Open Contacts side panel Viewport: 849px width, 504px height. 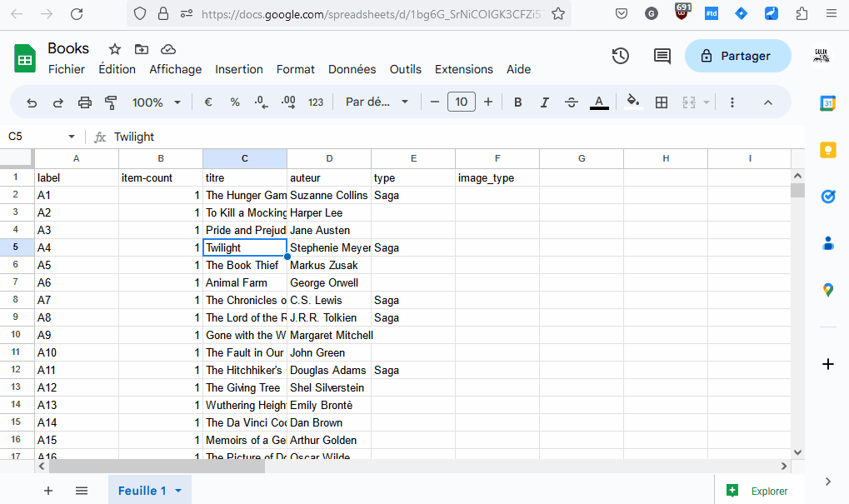click(x=828, y=243)
